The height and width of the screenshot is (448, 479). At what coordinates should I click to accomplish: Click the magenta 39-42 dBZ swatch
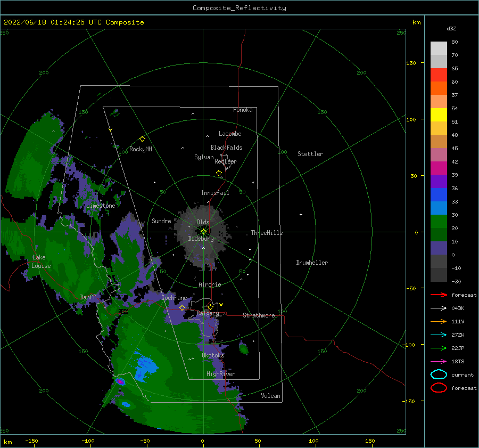tap(439, 168)
